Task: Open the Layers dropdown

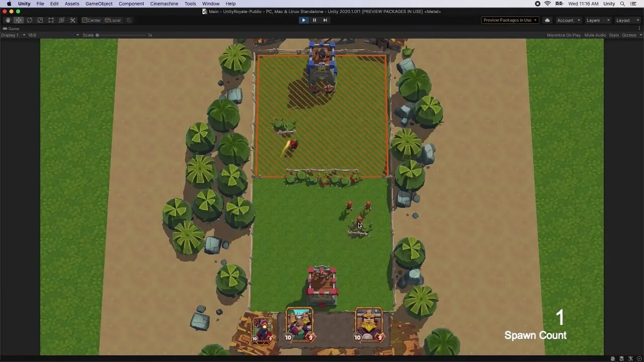Action: 598,20
